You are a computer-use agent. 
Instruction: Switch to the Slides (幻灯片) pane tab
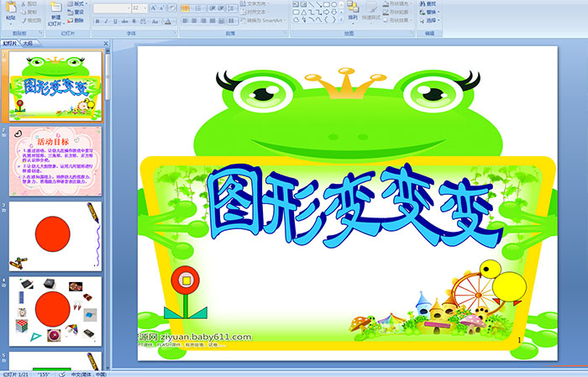[10, 44]
